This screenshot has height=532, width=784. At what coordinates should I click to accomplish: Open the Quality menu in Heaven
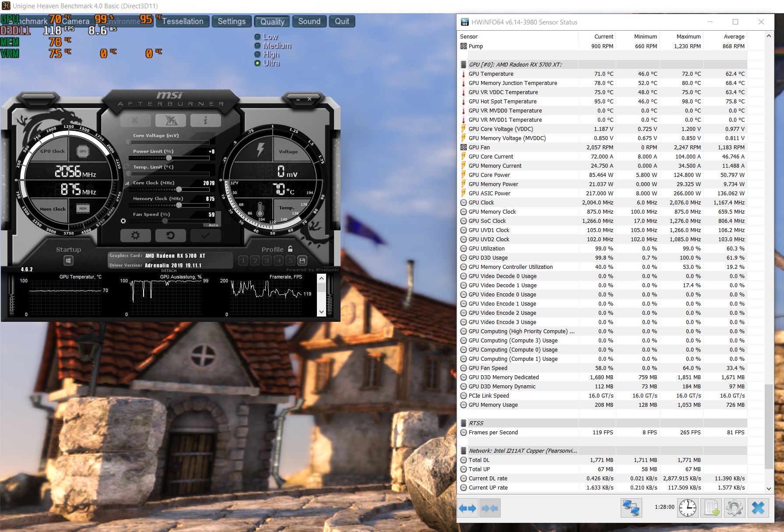[272, 21]
